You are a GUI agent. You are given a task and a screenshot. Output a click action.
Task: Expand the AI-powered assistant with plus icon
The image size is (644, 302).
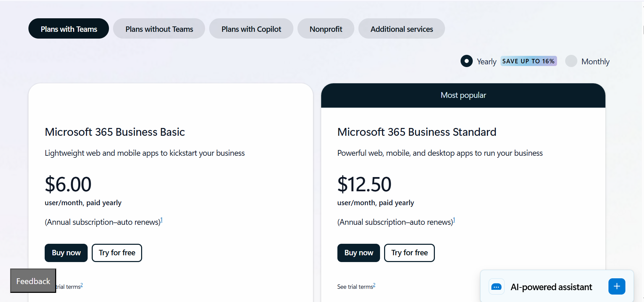(617, 286)
